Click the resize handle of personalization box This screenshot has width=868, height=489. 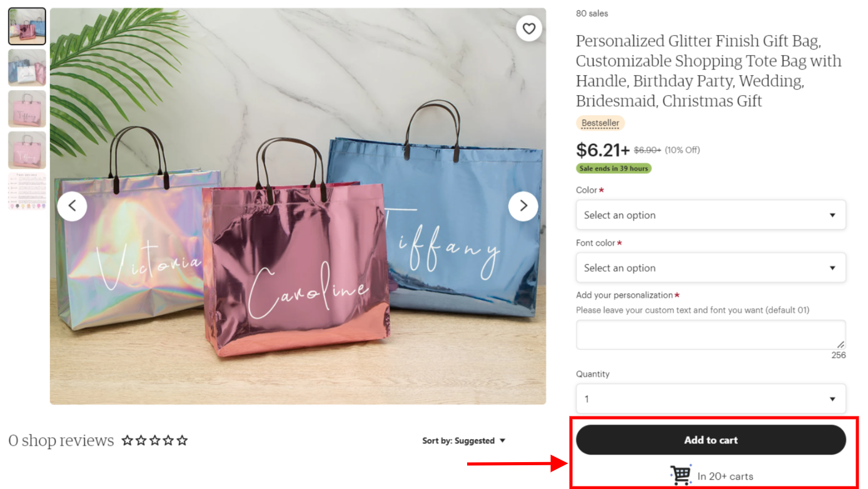pos(840,345)
